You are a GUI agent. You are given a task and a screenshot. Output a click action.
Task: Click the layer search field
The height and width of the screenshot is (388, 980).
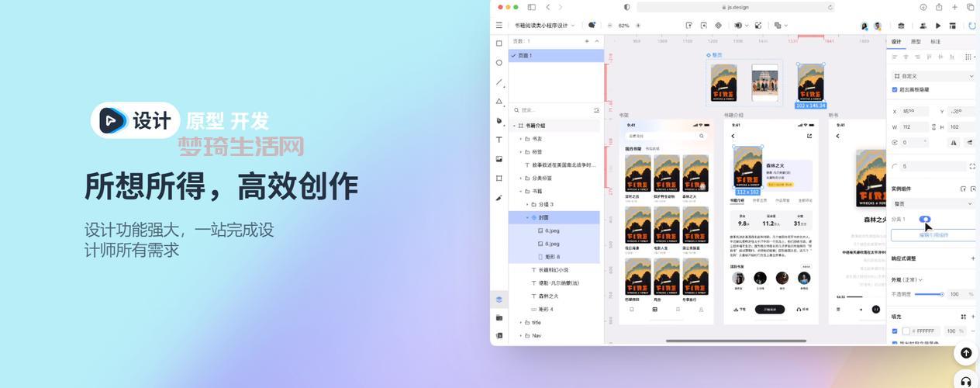pos(552,110)
